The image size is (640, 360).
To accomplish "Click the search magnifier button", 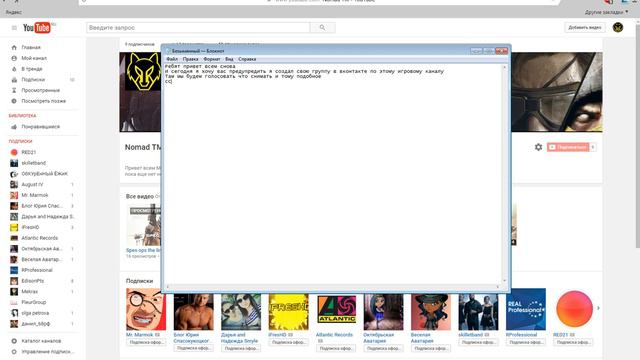I will [x=322, y=28].
